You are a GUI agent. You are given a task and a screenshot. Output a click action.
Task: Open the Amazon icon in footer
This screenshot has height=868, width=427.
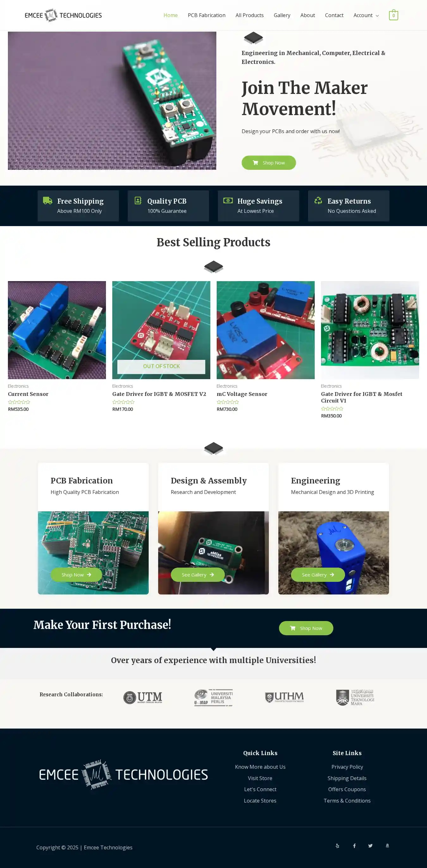point(387,846)
